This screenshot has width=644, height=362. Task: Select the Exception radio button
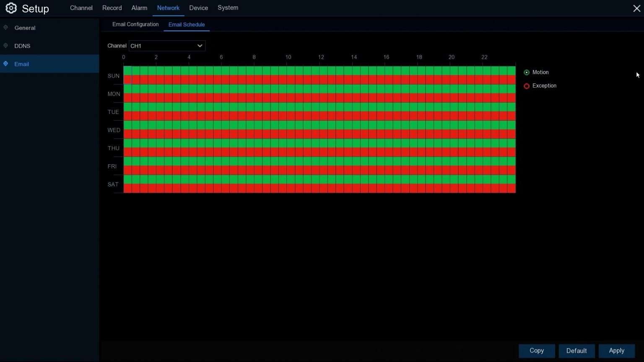527,86
